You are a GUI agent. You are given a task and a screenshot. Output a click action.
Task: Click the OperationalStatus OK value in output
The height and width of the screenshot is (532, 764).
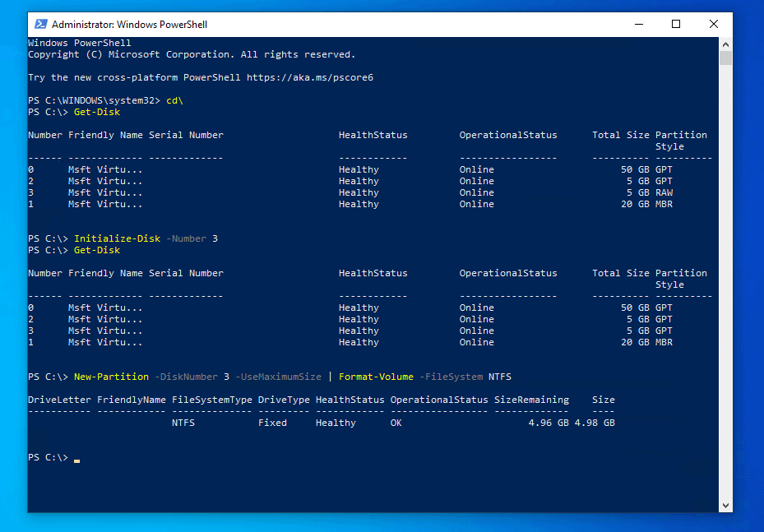(396, 422)
